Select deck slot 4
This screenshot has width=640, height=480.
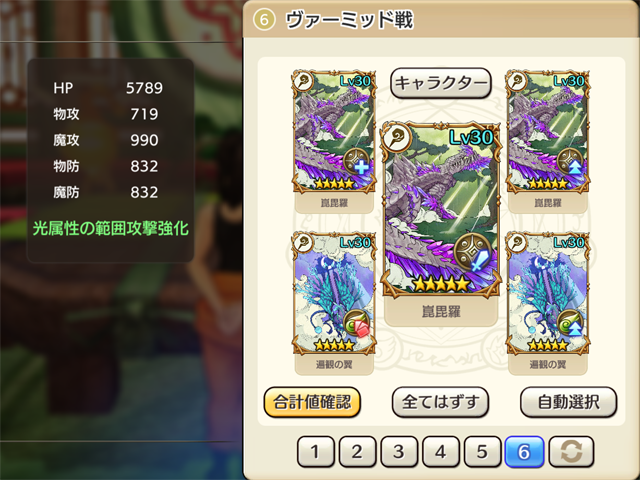tap(440, 451)
